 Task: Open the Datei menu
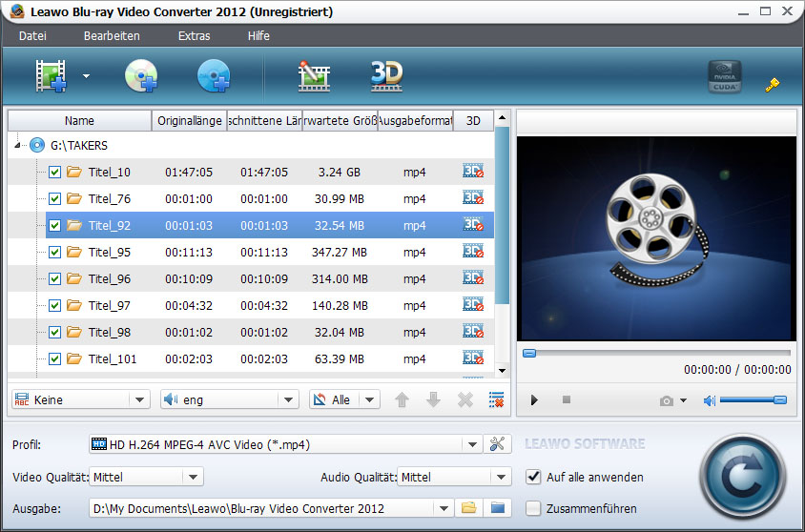coord(32,36)
